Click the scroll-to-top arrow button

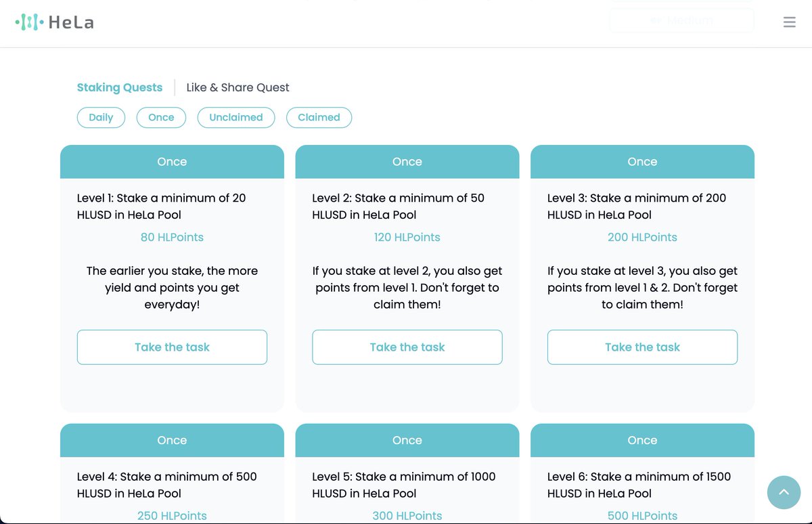pyautogui.click(x=784, y=492)
